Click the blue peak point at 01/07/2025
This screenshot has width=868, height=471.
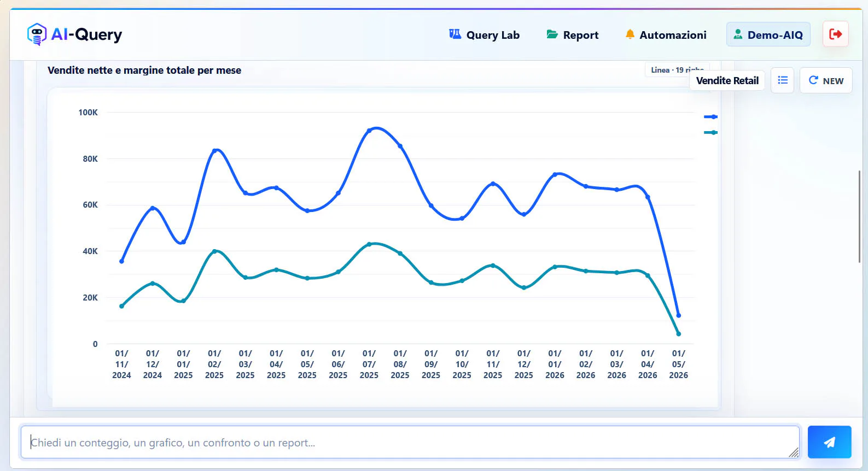369,131
